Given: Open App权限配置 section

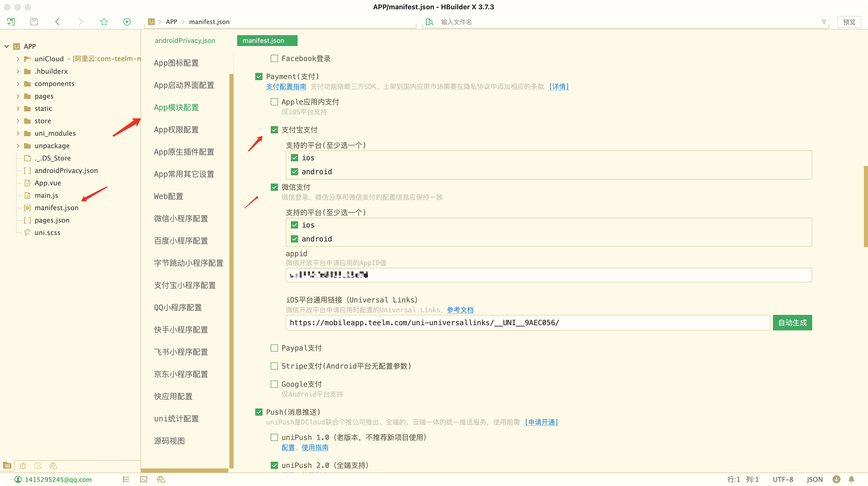Looking at the screenshot, I should (x=176, y=130).
